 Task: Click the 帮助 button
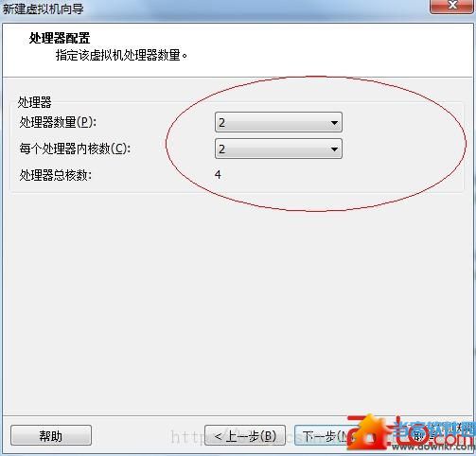51,435
